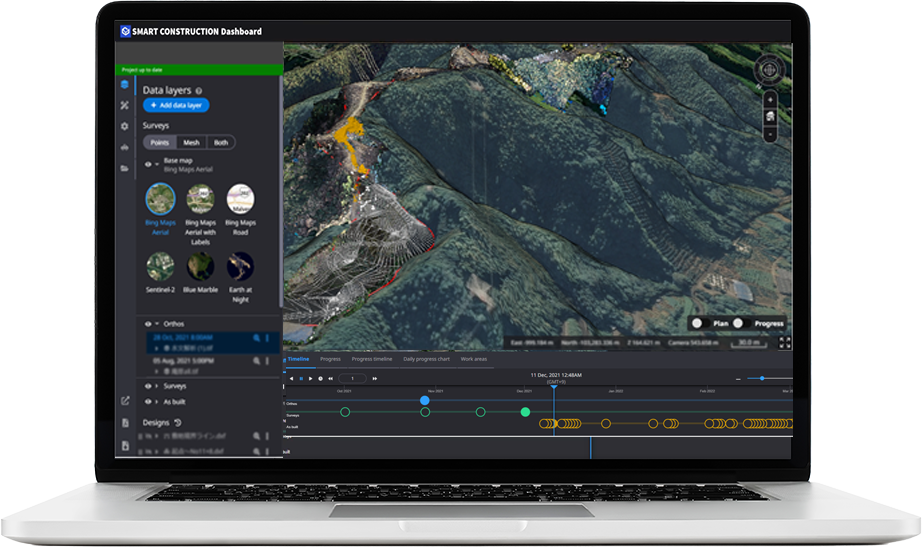Viewport: 922px width, 547px height.
Task: Open the Progress timeline tab
Action: tap(372, 359)
